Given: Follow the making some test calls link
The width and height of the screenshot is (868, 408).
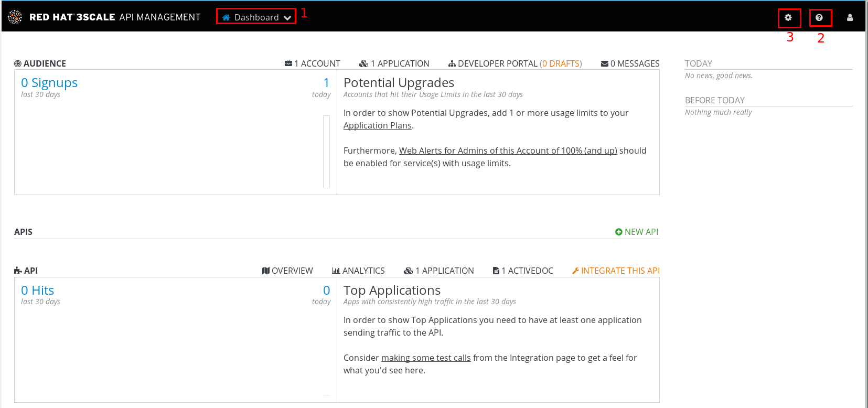Looking at the screenshot, I should [x=426, y=358].
